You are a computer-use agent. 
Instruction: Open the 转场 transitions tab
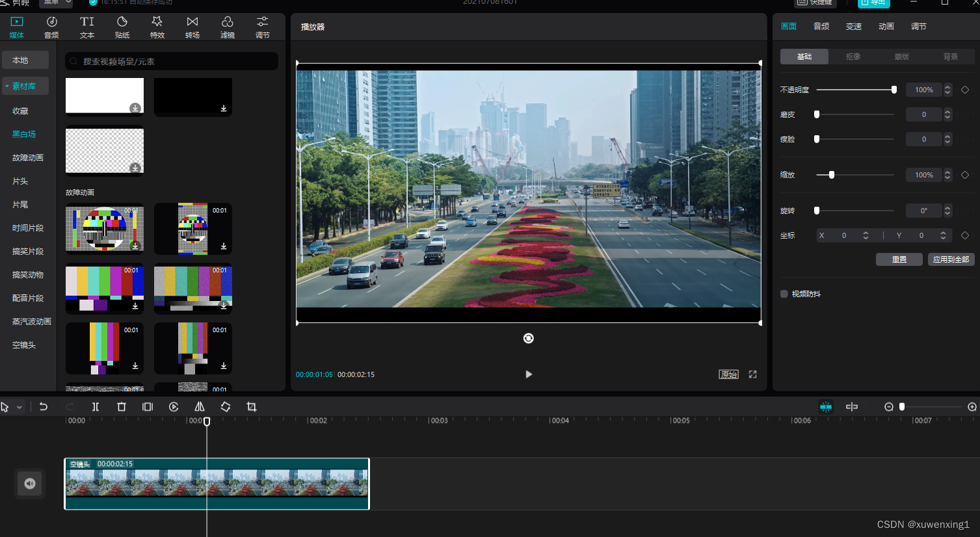(x=192, y=27)
